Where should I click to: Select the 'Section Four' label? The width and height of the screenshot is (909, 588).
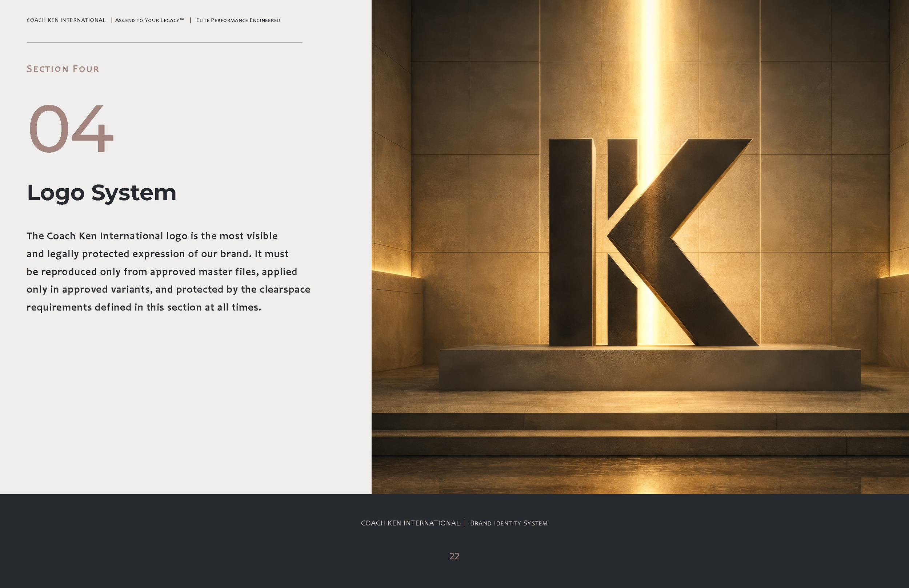coord(63,69)
